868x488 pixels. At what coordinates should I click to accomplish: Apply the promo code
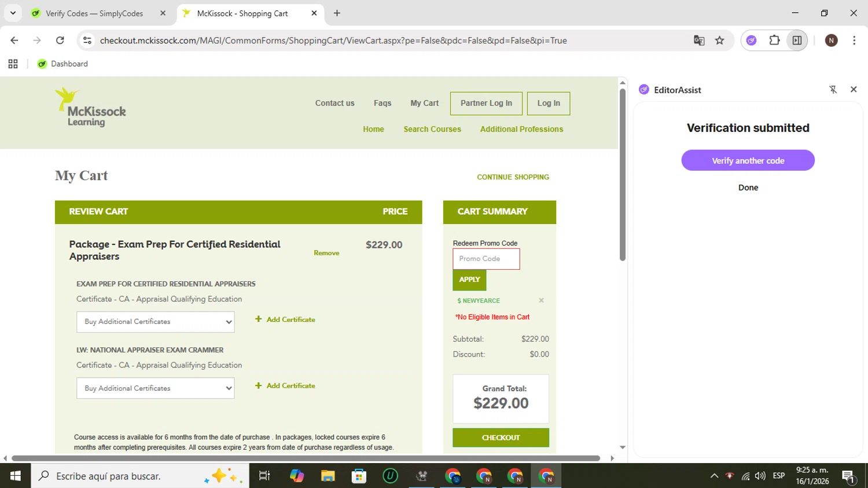coord(469,280)
